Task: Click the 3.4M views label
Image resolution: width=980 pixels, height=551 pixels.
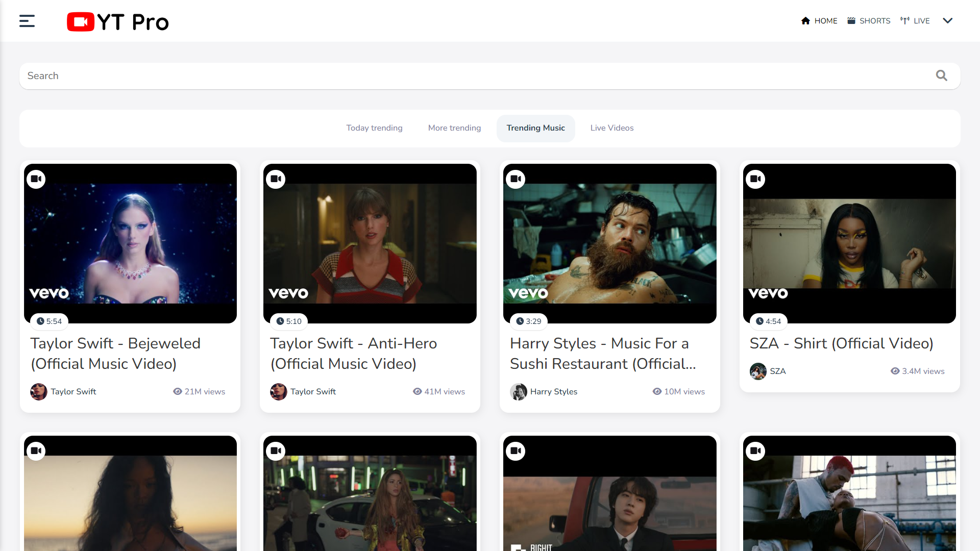Action: (918, 371)
